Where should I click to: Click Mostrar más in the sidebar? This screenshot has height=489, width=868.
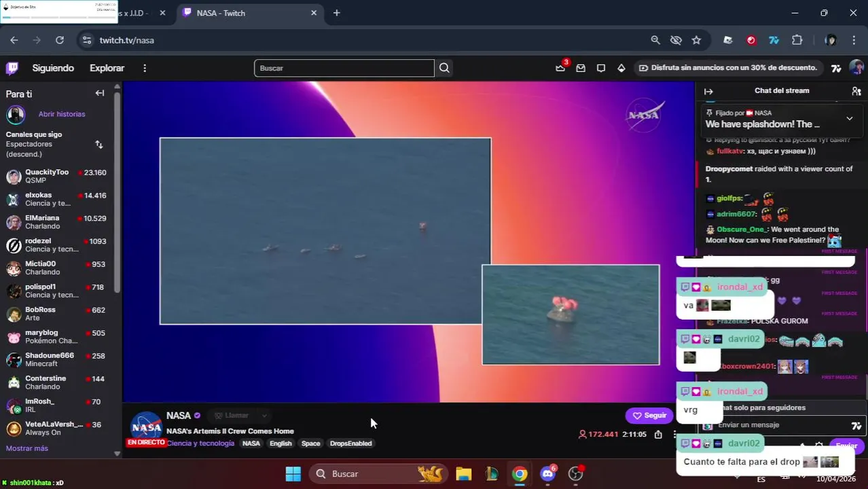point(27,448)
